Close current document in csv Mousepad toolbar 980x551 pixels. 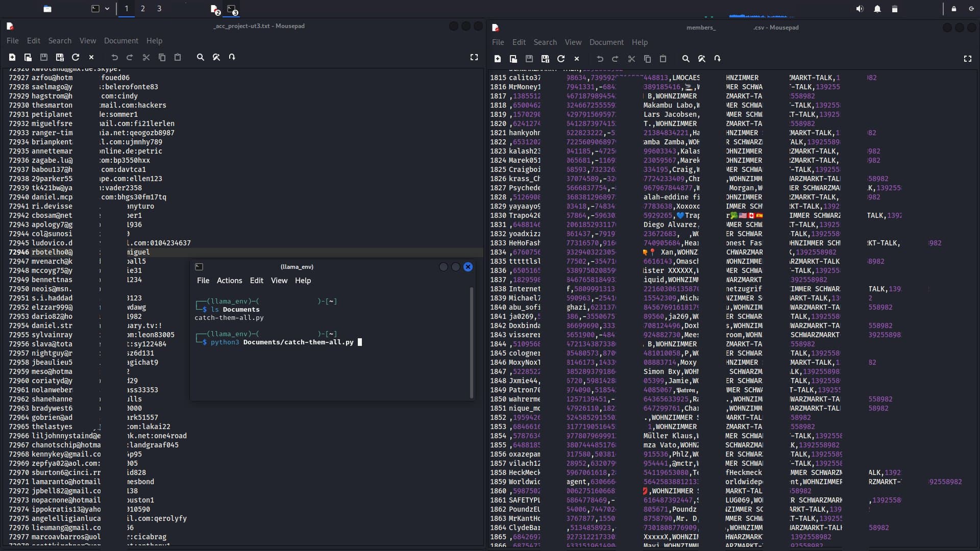pos(577,59)
